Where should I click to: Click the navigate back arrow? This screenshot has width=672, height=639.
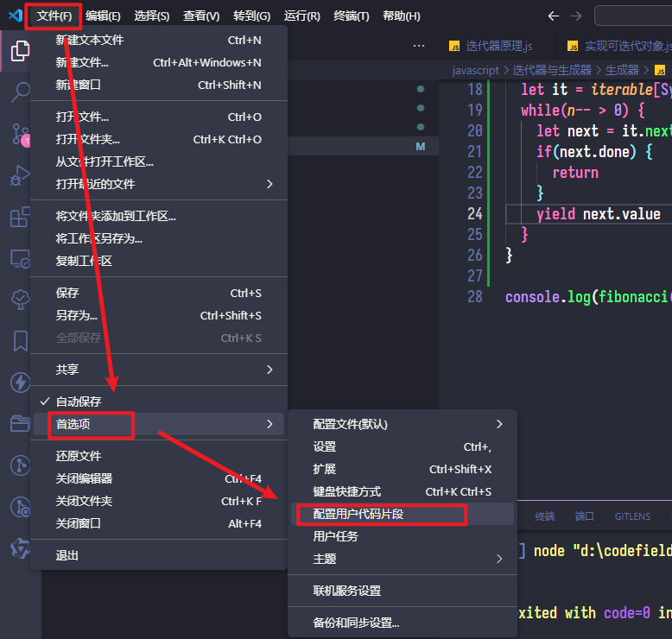pos(554,16)
